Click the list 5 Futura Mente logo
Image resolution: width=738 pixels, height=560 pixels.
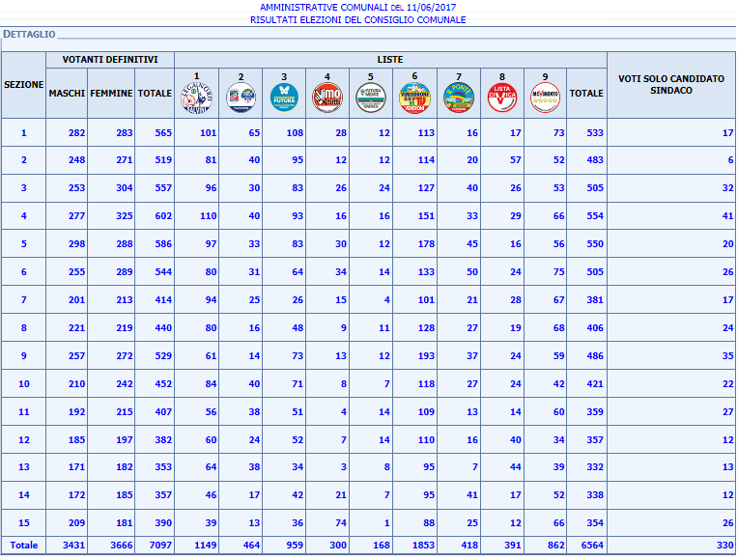click(371, 98)
